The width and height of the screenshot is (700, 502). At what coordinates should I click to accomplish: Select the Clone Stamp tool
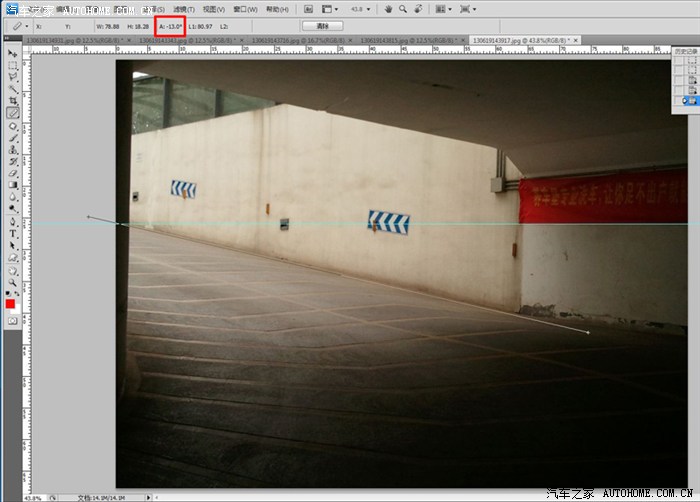pyautogui.click(x=12, y=150)
